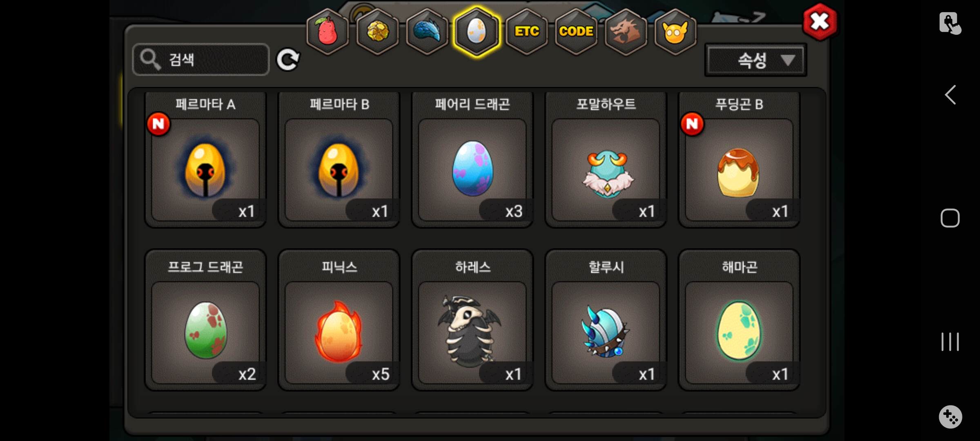This screenshot has height=441, width=980.
Task: Select the gold nugget category tab
Action: coord(377,31)
